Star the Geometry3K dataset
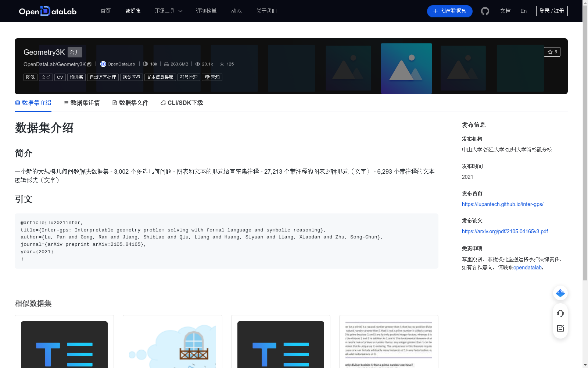588x368 pixels. (x=552, y=52)
